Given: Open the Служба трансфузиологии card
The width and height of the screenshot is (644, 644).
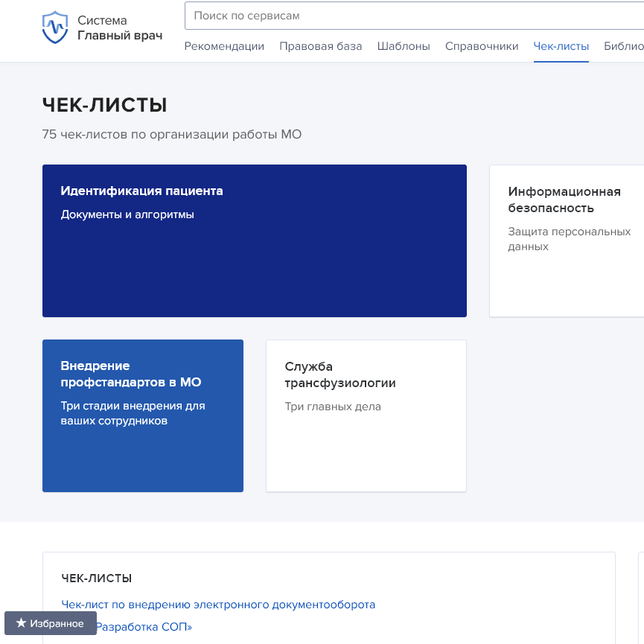Looking at the screenshot, I should [x=366, y=415].
